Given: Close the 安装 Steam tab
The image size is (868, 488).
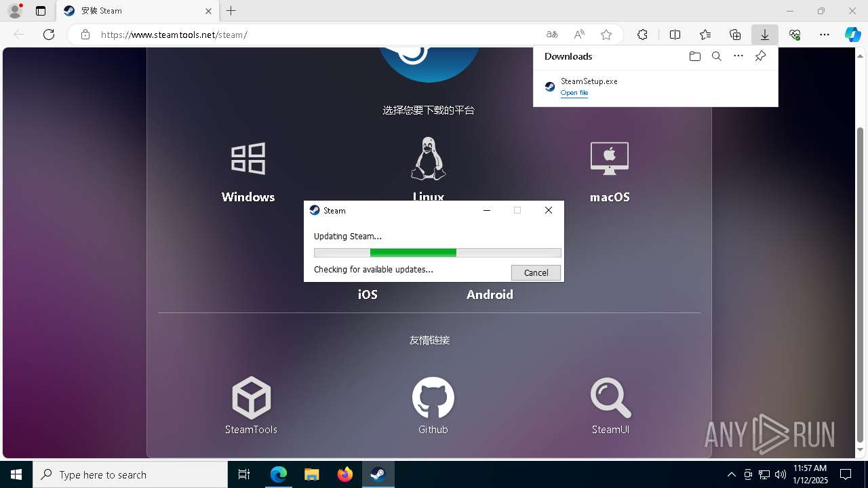Looking at the screenshot, I should pyautogui.click(x=208, y=11).
